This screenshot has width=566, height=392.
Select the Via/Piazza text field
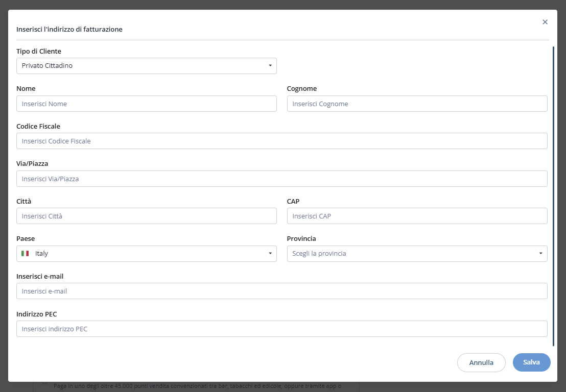tap(281, 179)
